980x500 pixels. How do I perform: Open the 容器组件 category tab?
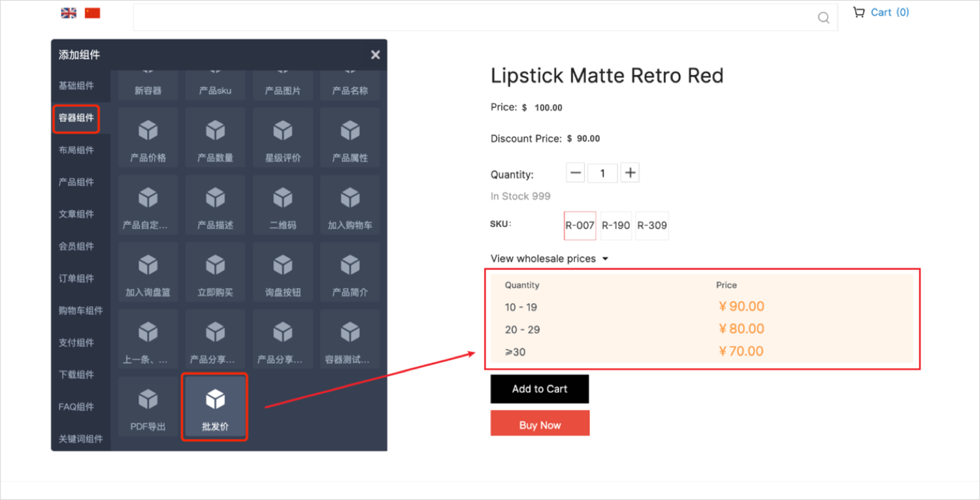click(x=76, y=118)
